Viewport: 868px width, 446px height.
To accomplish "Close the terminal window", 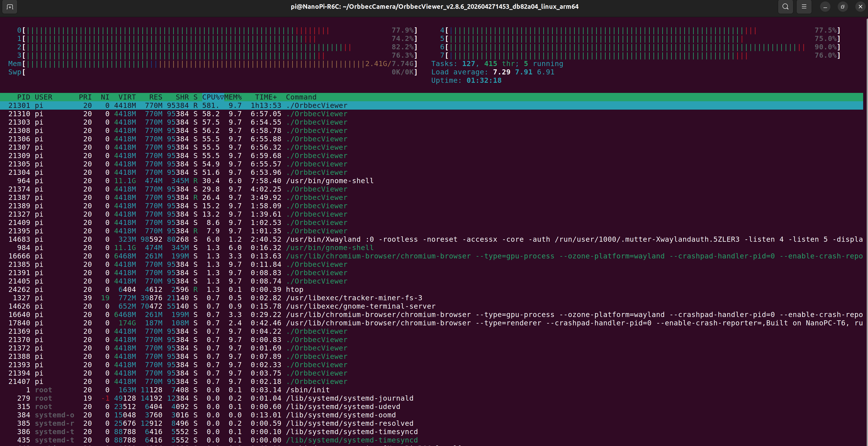I will coord(860,7).
